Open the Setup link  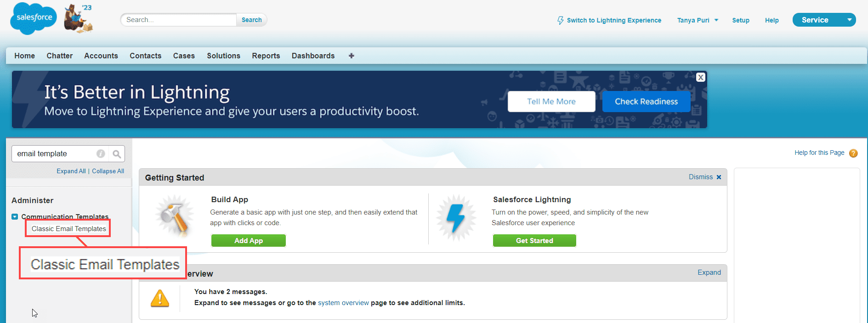point(741,20)
